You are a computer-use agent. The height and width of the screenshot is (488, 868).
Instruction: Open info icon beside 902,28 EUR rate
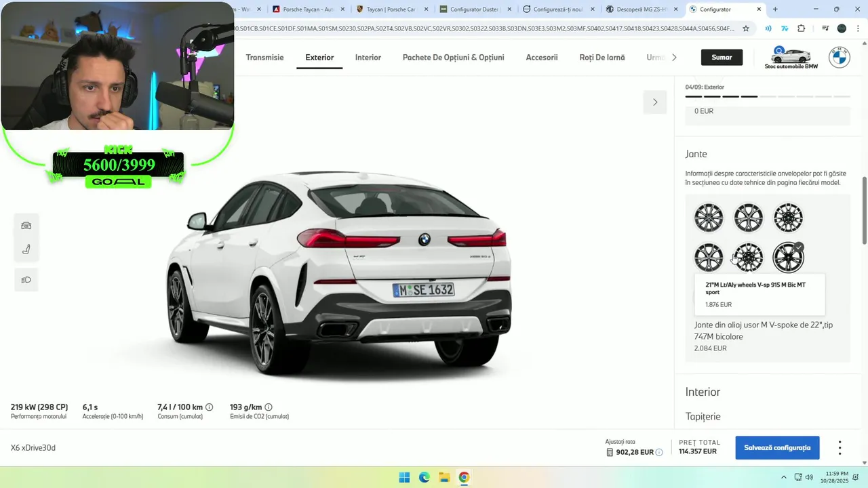[659, 452]
